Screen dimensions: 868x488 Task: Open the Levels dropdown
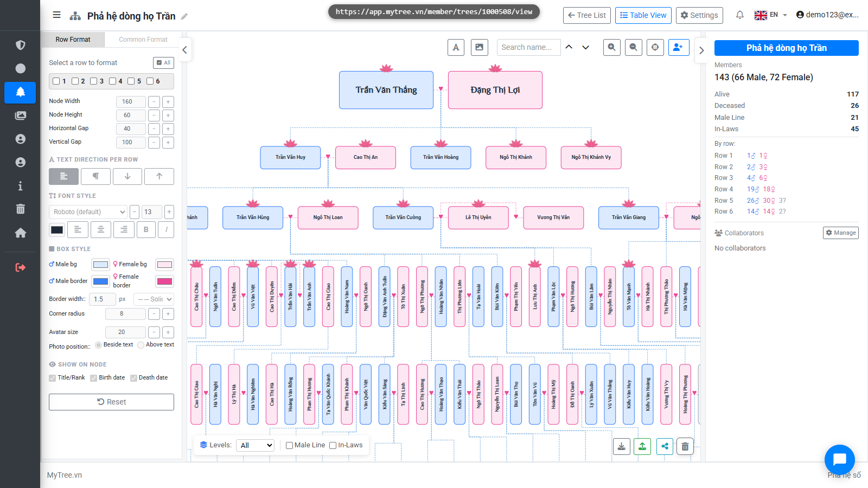(x=256, y=445)
